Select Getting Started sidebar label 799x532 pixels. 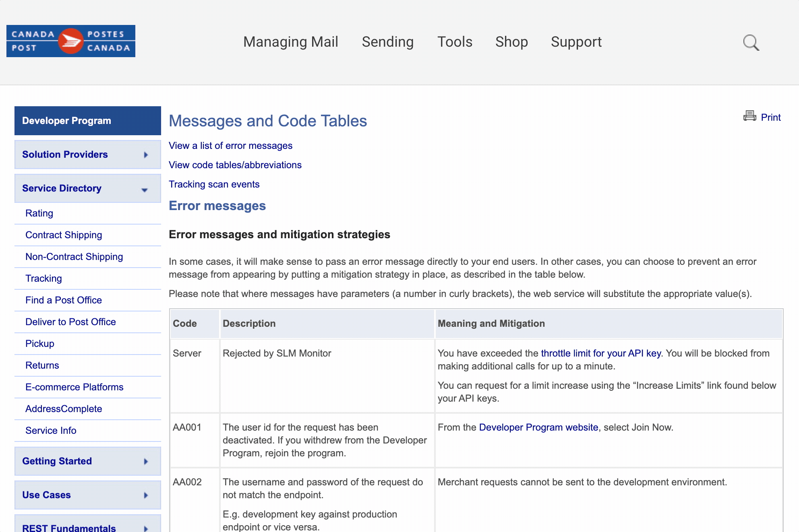tap(57, 461)
